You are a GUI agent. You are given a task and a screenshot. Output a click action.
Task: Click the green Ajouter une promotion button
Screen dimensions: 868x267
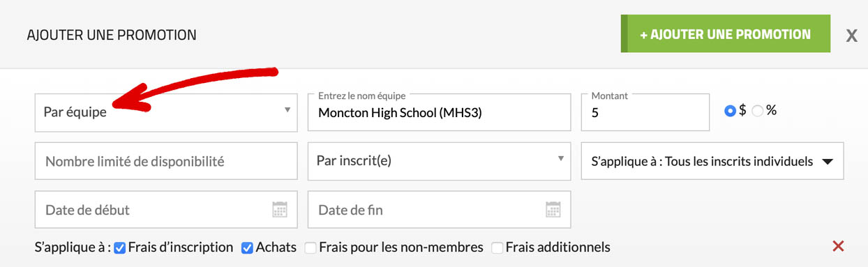[726, 33]
